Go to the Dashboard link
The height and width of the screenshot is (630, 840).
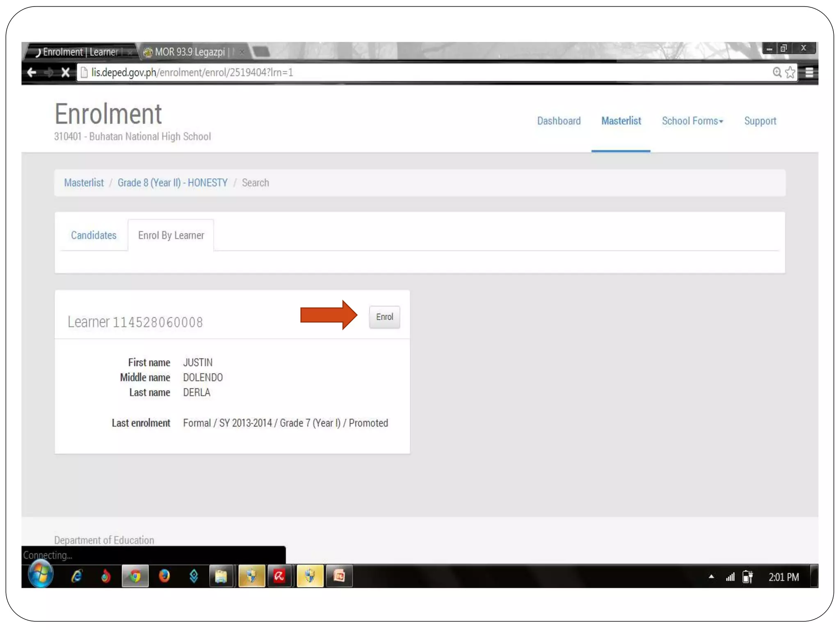[559, 121]
